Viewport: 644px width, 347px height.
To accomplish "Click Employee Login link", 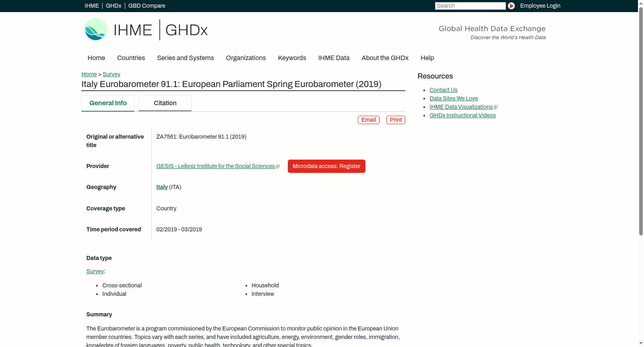I will pyautogui.click(x=540, y=6).
